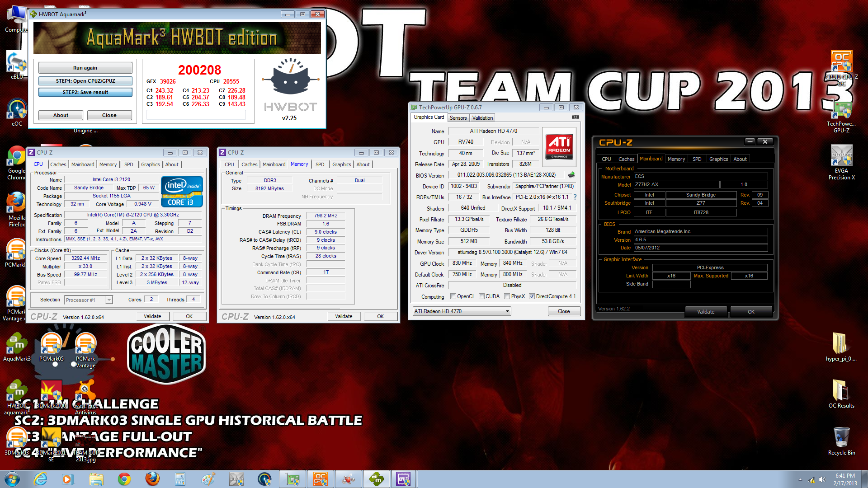Open the CPU tab in dark CPU-Z
Screen dimensions: 868x488
tap(606, 159)
